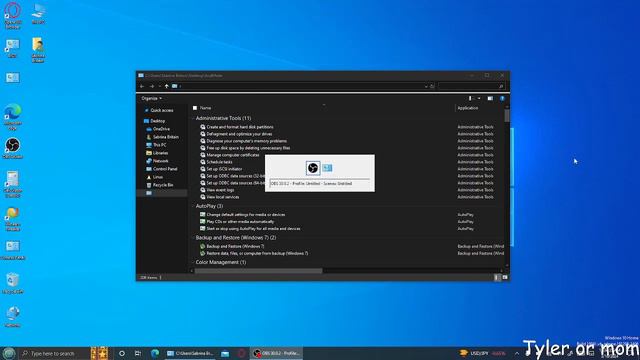The width and height of the screenshot is (640, 360).
Task: Toggle the Explorer preview pane button
Action: point(490,98)
